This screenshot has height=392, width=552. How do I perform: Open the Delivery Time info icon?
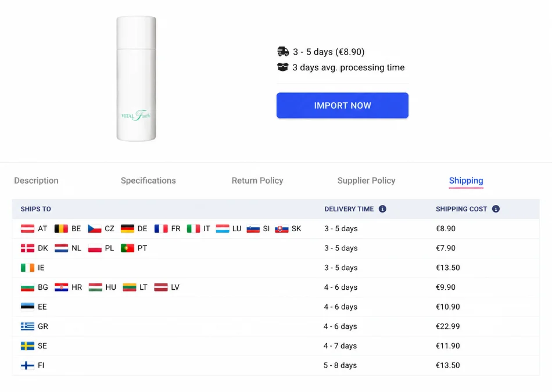tap(382, 209)
